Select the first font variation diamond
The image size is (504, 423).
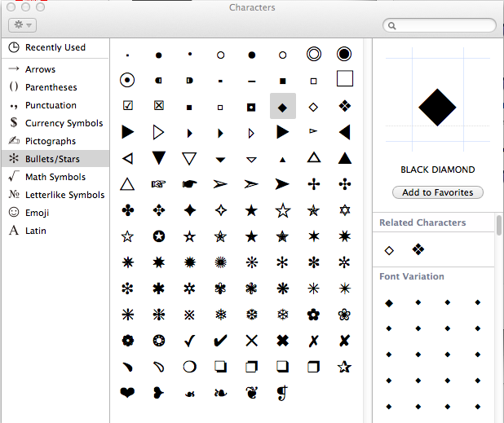[389, 303]
